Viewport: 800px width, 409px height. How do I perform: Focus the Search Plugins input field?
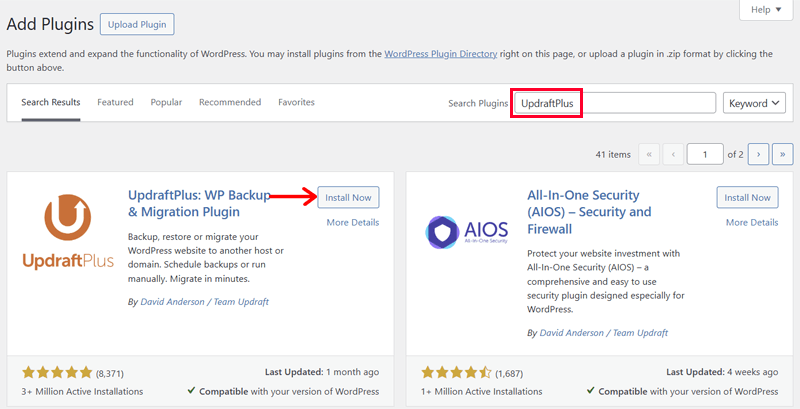615,103
